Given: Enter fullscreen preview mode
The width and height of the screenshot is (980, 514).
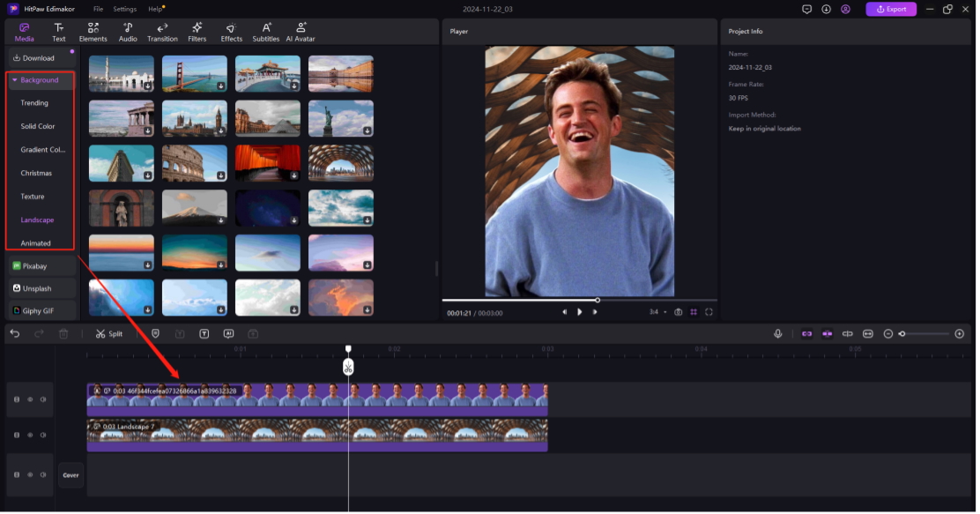Looking at the screenshot, I should coord(709,312).
